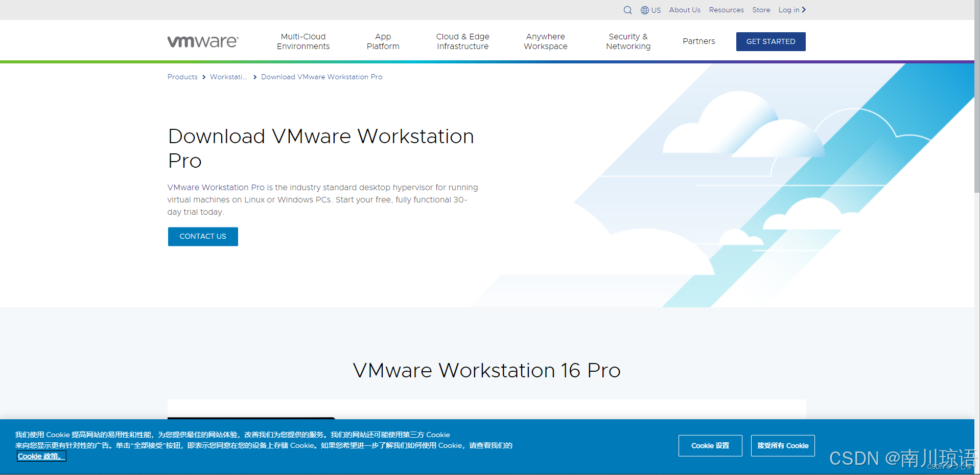Select the US region indicator

656,10
